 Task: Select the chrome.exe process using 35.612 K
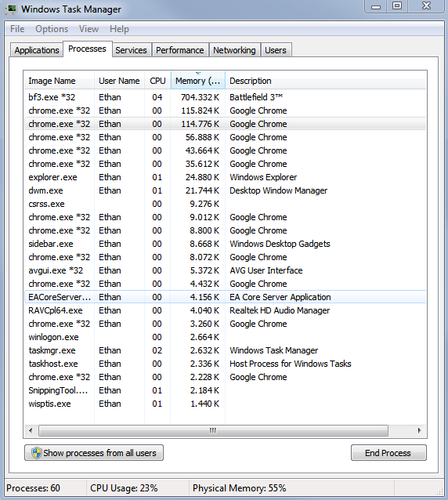(225, 164)
